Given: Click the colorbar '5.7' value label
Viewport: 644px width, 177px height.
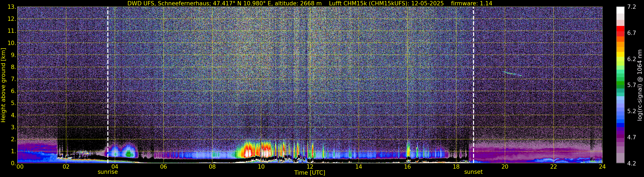Looking at the screenshot, I should click(632, 85).
